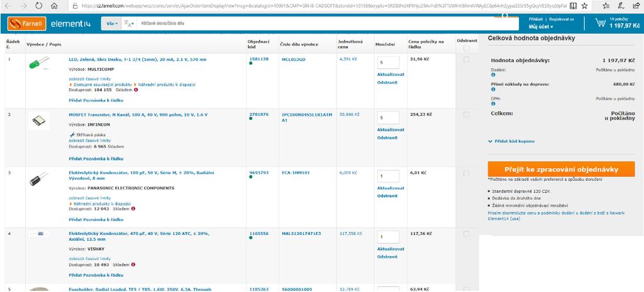Open the Newark Element14 (usa) link
The height and width of the screenshot is (292, 644).
point(557,216)
